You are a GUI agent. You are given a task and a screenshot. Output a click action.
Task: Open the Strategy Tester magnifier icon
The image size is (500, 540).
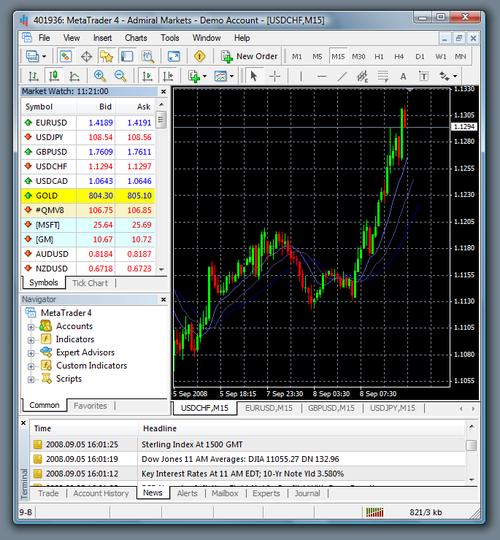pos(148,56)
